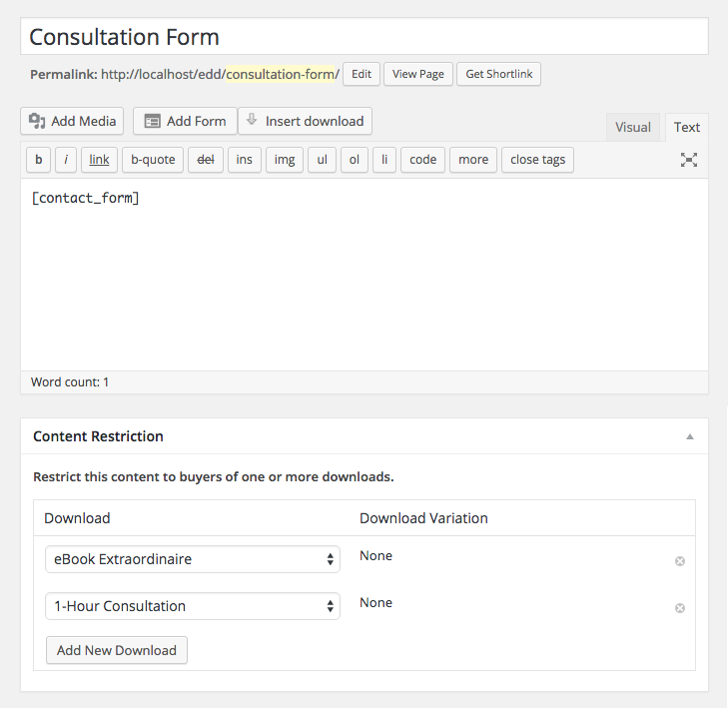Remove the 1-Hour Consultation restriction row
The height and width of the screenshot is (708, 728).
coord(680,608)
